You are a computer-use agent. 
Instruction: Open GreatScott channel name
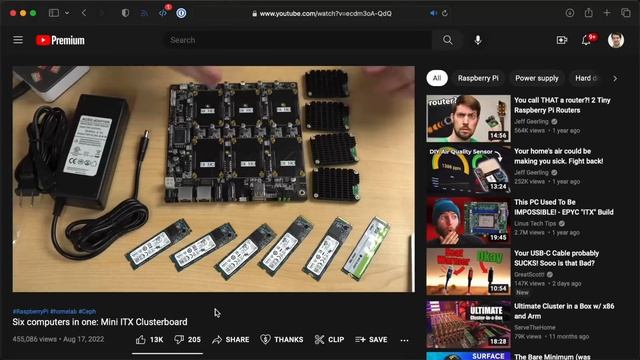[x=529, y=274]
